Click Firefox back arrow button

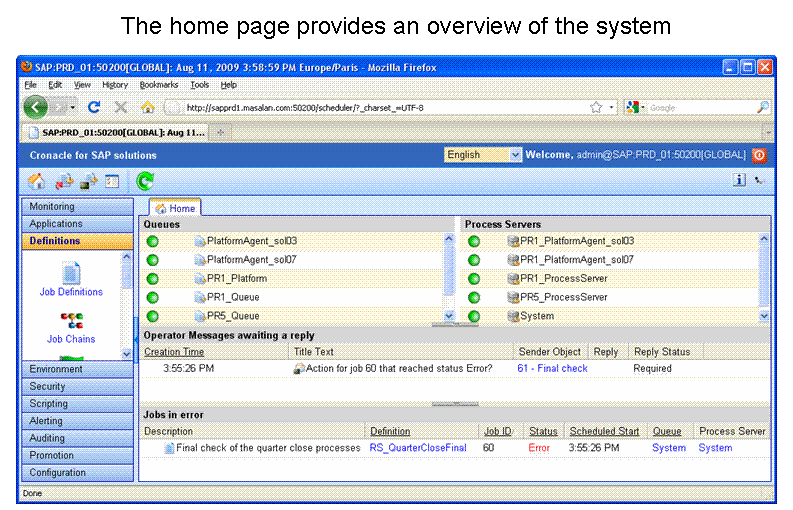(35, 107)
